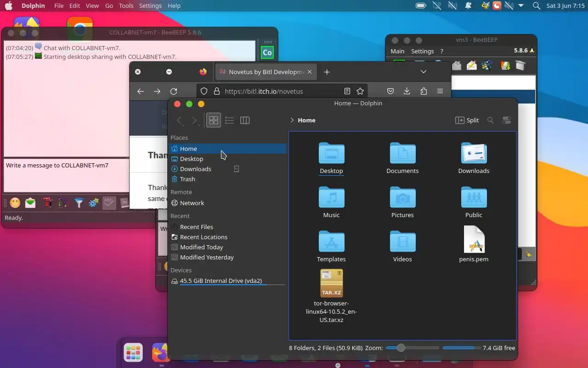
Task: Open the File menu in the top menu bar
Action: click(59, 6)
